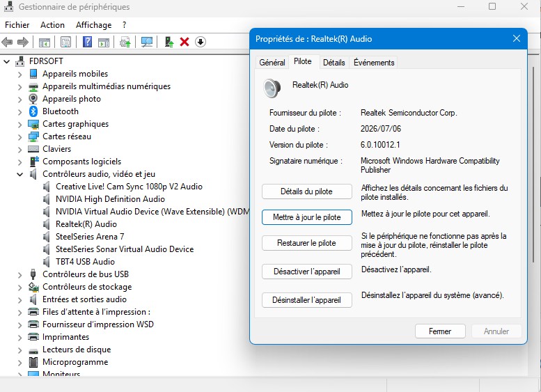
Task: Select Realtek(R) Audio in the device tree
Action: coord(86,224)
